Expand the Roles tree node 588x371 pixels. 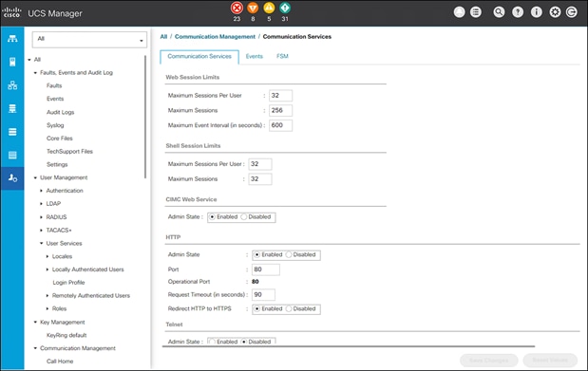[47, 308]
